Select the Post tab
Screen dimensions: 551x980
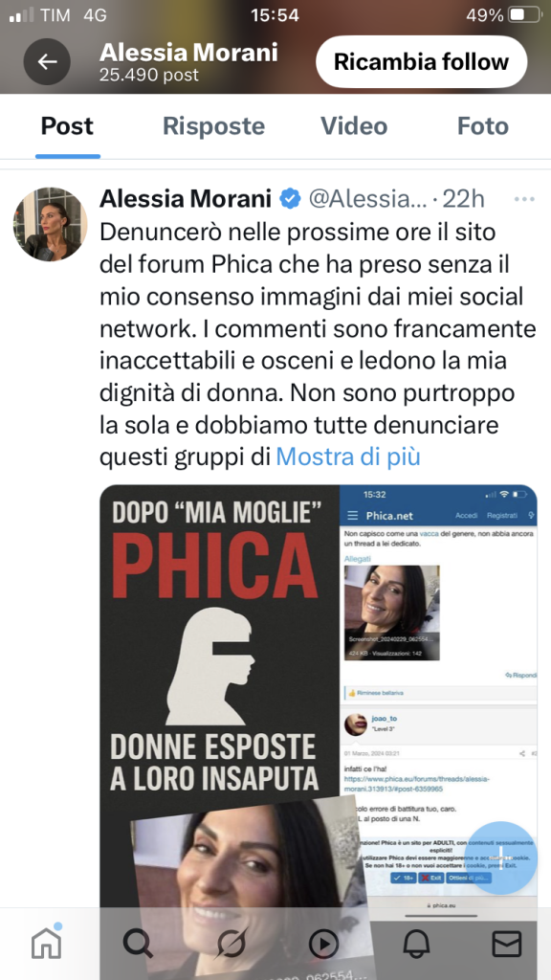tap(68, 126)
